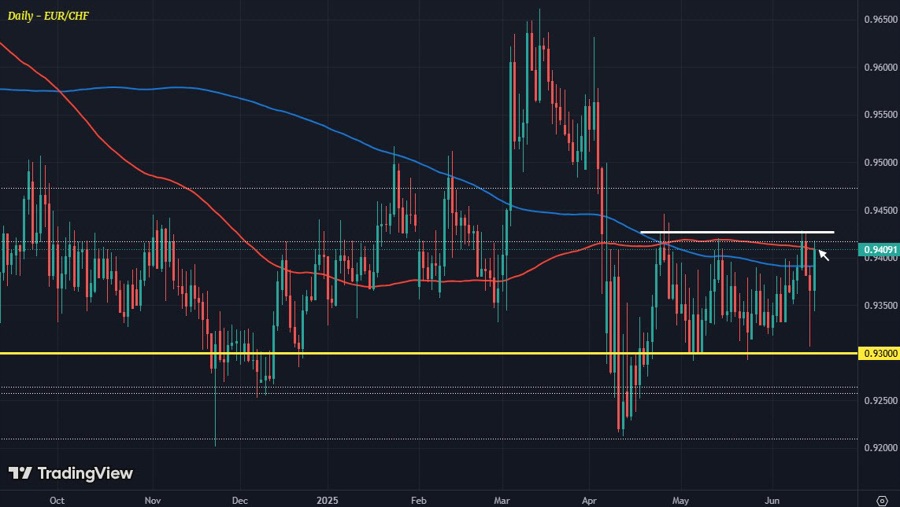Click the white arrow annotation
Image resolution: width=900 pixels, height=507 pixels.
coord(823,254)
